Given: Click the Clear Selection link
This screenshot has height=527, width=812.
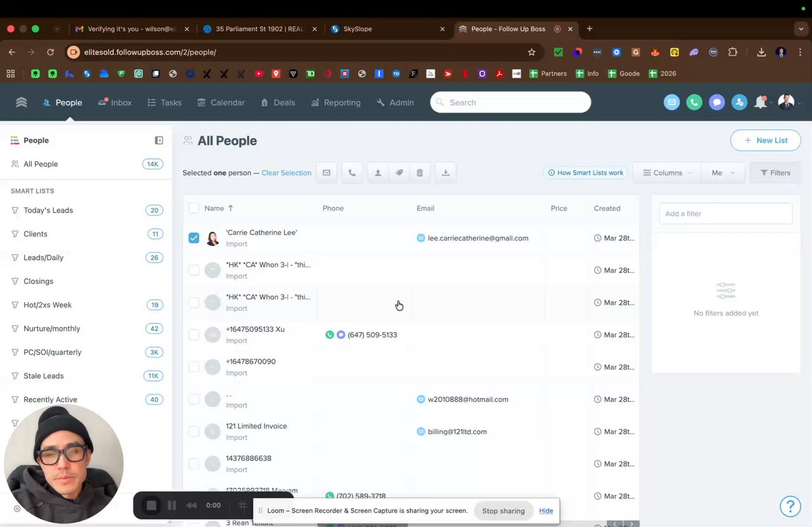Looking at the screenshot, I should (286, 173).
